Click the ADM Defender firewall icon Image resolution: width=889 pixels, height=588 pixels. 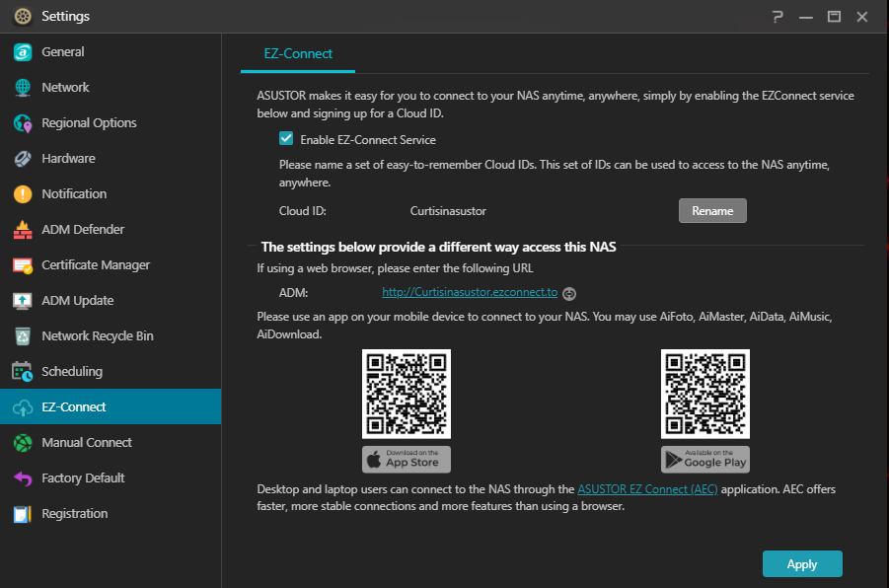[23, 230]
